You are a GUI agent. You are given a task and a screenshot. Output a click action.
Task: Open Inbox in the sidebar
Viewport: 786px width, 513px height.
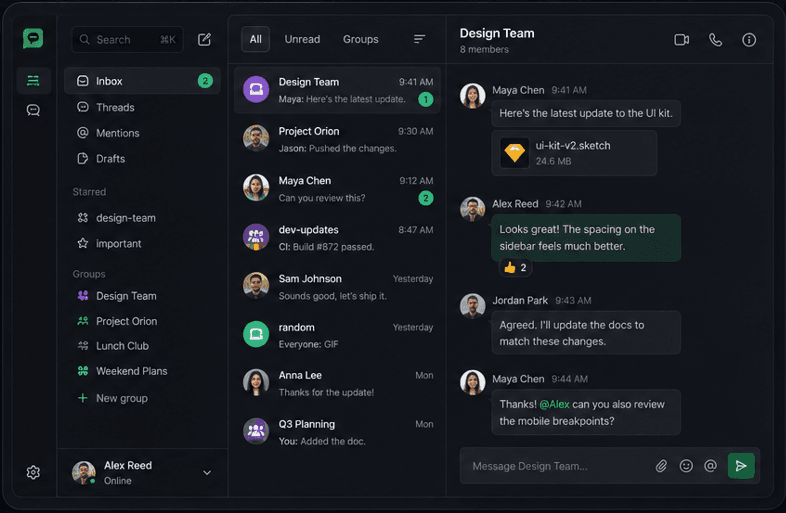click(x=142, y=81)
